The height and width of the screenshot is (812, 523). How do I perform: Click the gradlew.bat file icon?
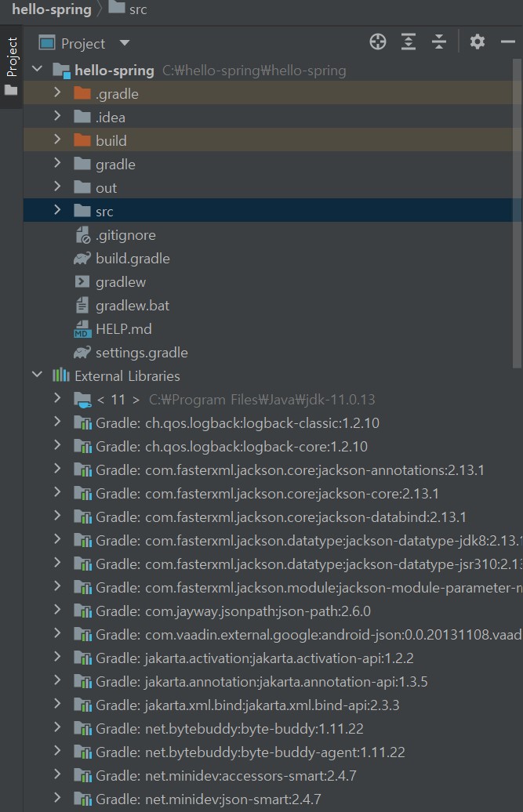[x=82, y=305]
